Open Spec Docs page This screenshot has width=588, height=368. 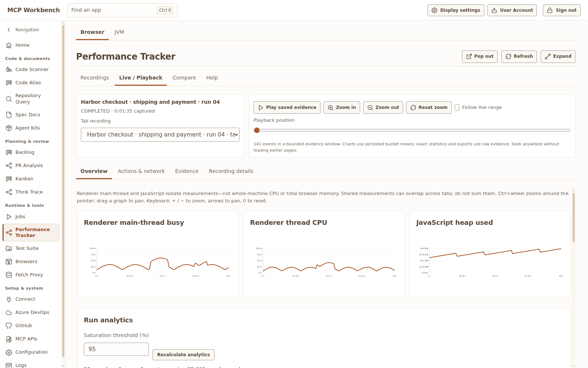point(31,114)
